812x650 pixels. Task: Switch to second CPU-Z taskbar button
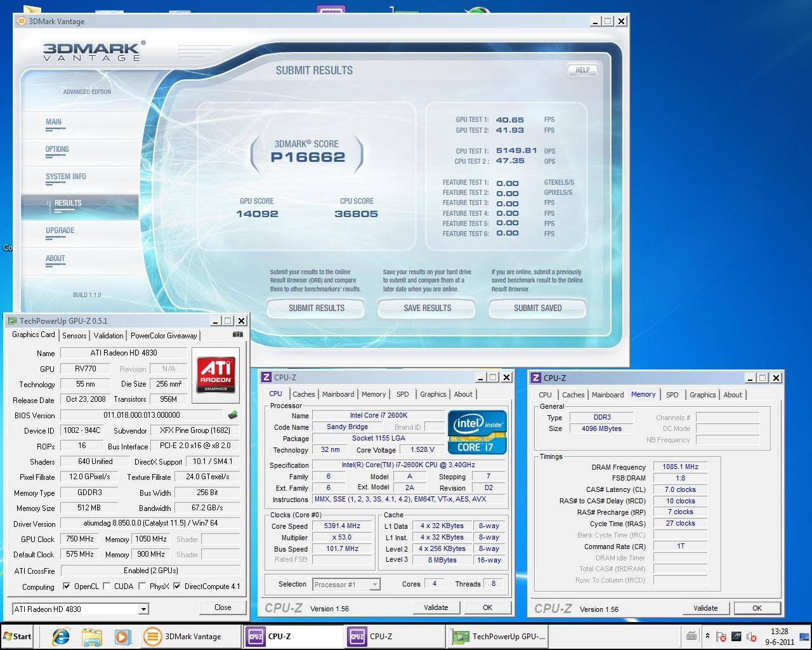pos(395,637)
